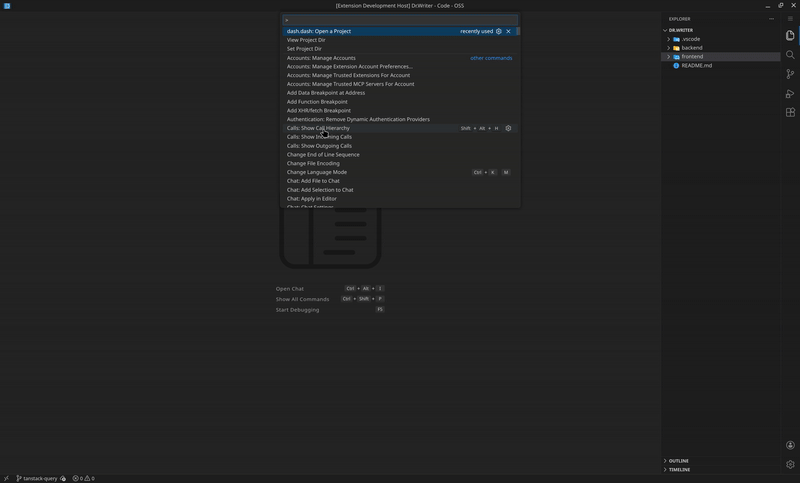This screenshot has width=800, height=483.
Task: Select Chat: Add File to Chat
Action: (400, 181)
